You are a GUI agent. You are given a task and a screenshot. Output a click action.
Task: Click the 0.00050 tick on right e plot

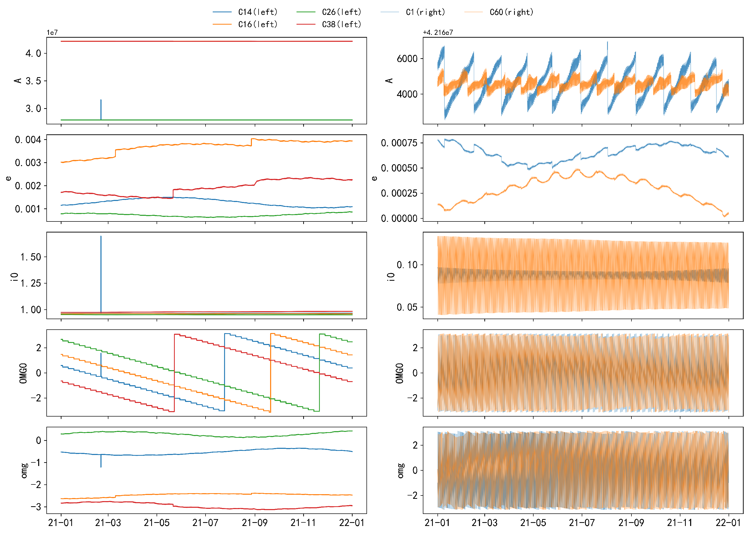(399, 168)
